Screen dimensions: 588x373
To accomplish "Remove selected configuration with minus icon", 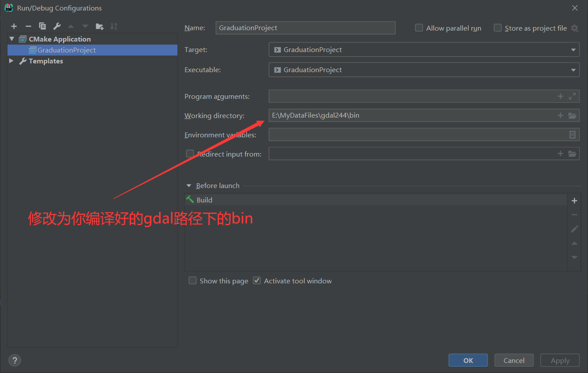I will pos(28,26).
